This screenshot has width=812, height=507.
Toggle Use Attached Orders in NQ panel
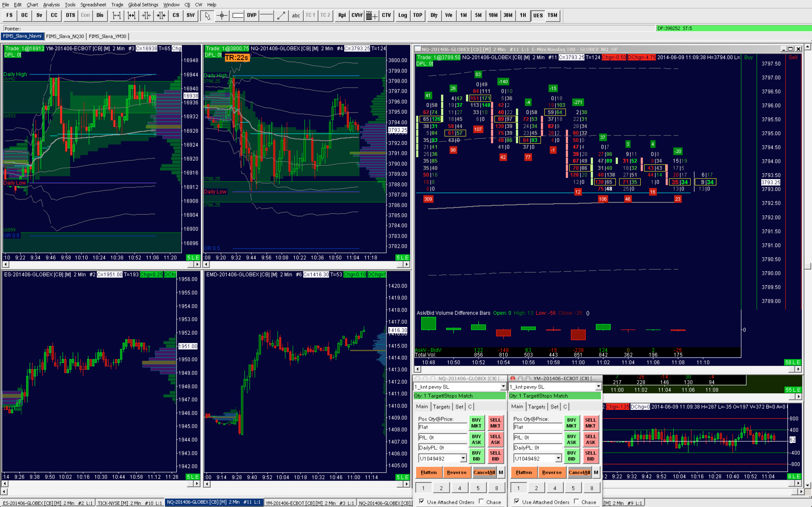(x=422, y=501)
